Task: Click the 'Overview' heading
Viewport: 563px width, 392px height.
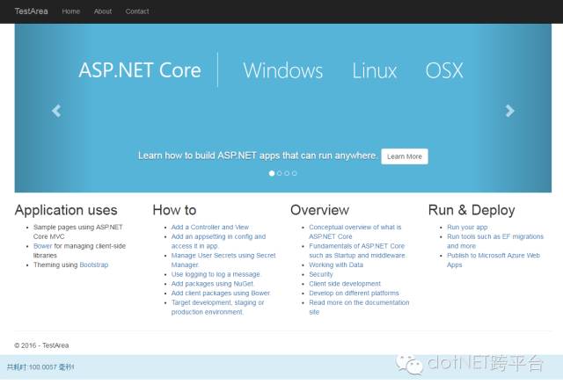Action: 319,210
